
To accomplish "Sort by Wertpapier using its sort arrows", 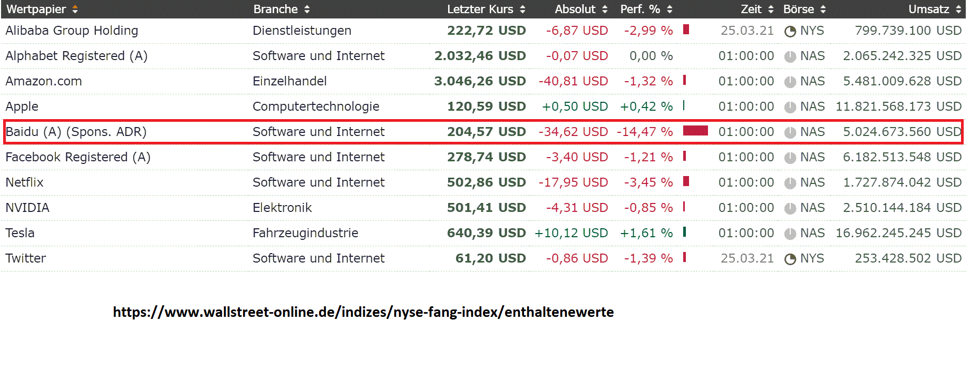I will (x=75, y=9).
